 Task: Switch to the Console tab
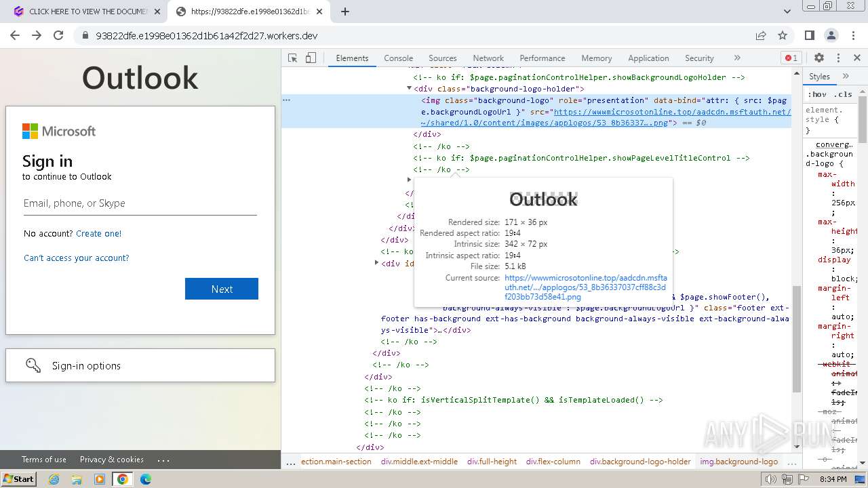click(x=398, y=58)
